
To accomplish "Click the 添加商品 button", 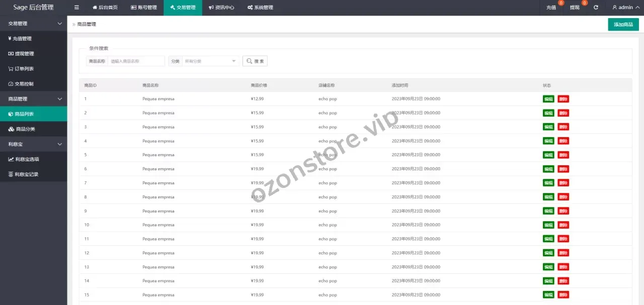I will [623, 25].
